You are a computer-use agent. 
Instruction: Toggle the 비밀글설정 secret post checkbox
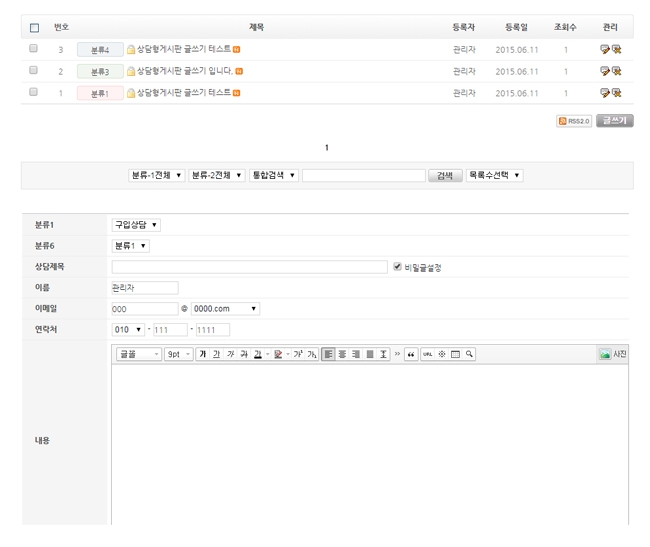tap(398, 267)
